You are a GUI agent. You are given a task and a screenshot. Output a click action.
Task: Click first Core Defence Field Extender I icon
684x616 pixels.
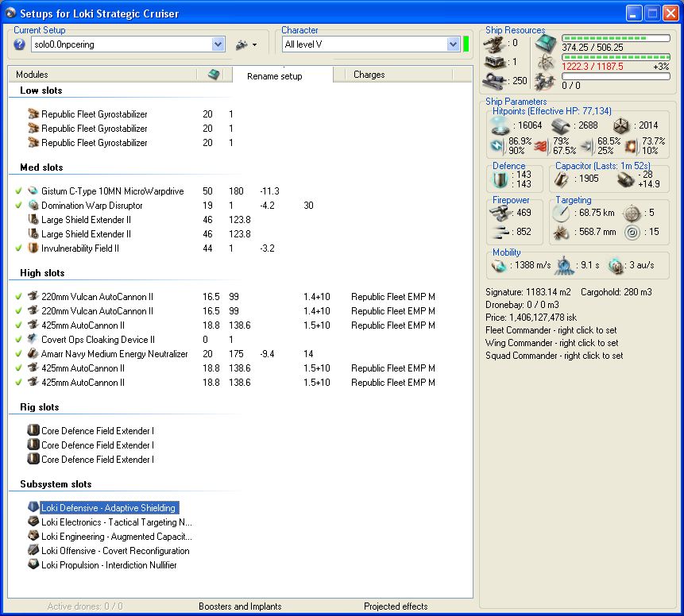[x=33, y=430]
